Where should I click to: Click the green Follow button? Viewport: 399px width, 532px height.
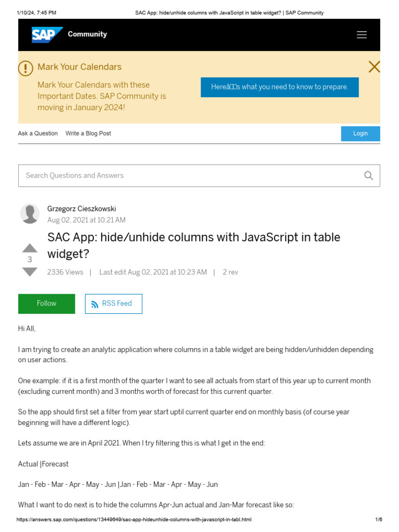[46, 304]
